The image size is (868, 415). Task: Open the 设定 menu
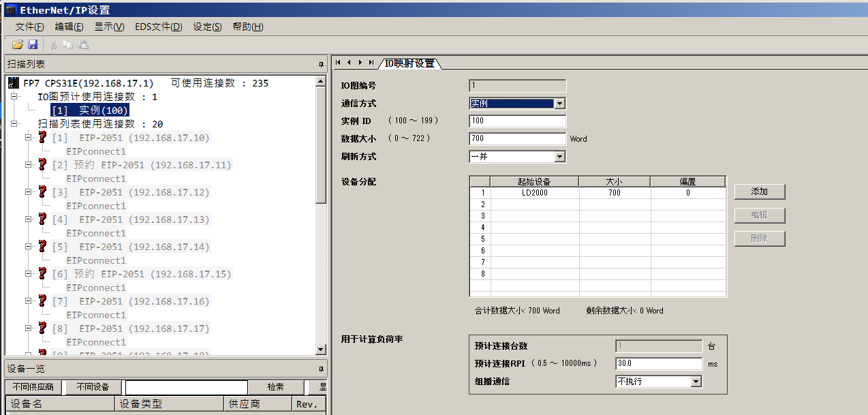[x=207, y=27]
